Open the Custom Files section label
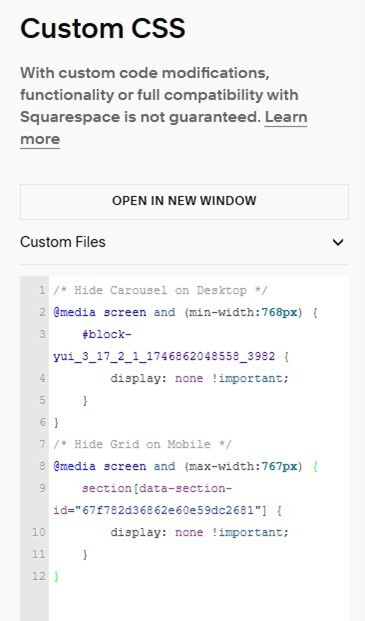Screen dimensions: 365x621 [x=63, y=242]
